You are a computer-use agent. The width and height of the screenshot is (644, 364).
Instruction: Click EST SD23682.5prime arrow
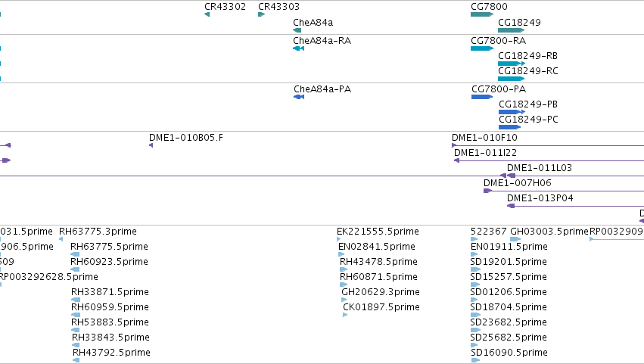[x=475, y=330]
